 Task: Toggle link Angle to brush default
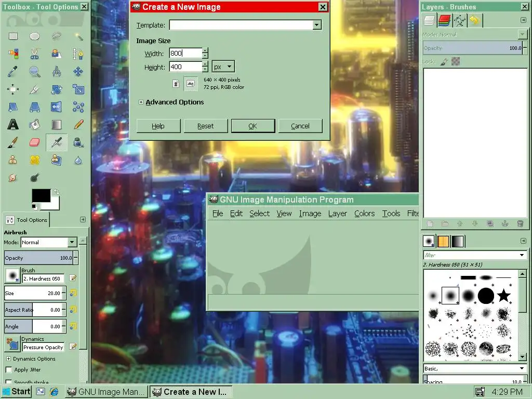click(x=73, y=326)
